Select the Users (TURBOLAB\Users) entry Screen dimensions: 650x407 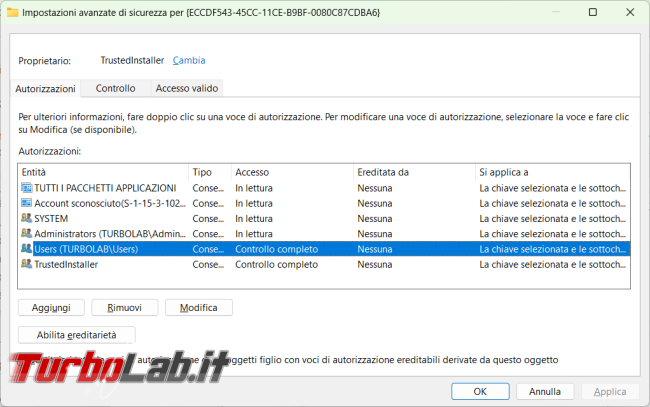click(324, 249)
